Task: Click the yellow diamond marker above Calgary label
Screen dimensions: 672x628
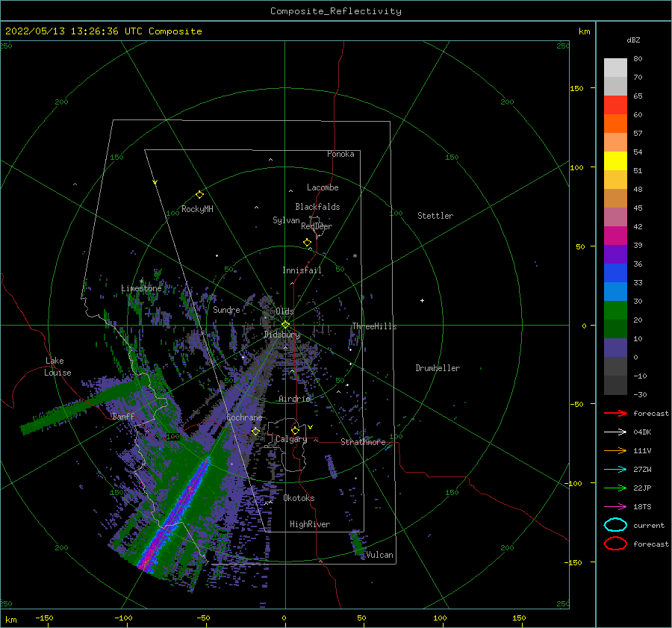Action: pyautogui.click(x=295, y=430)
